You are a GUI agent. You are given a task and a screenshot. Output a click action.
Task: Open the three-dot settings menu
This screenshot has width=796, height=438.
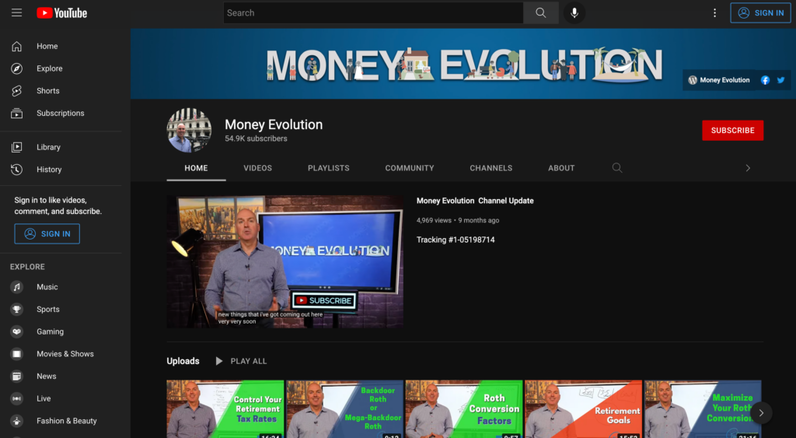[x=714, y=13]
